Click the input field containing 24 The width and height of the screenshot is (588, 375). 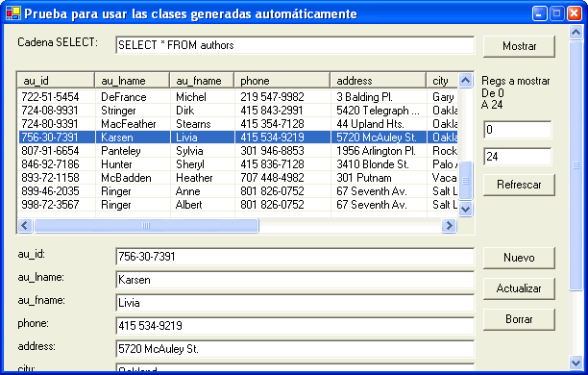point(517,157)
